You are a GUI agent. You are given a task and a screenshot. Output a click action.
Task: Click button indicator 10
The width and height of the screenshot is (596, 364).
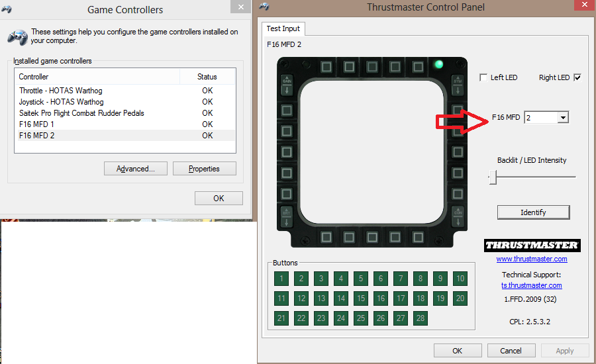[460, 279]
